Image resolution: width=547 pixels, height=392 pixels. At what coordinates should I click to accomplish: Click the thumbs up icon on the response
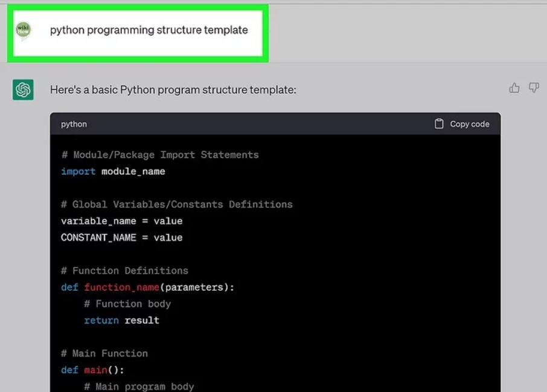(x=514, y=88)
